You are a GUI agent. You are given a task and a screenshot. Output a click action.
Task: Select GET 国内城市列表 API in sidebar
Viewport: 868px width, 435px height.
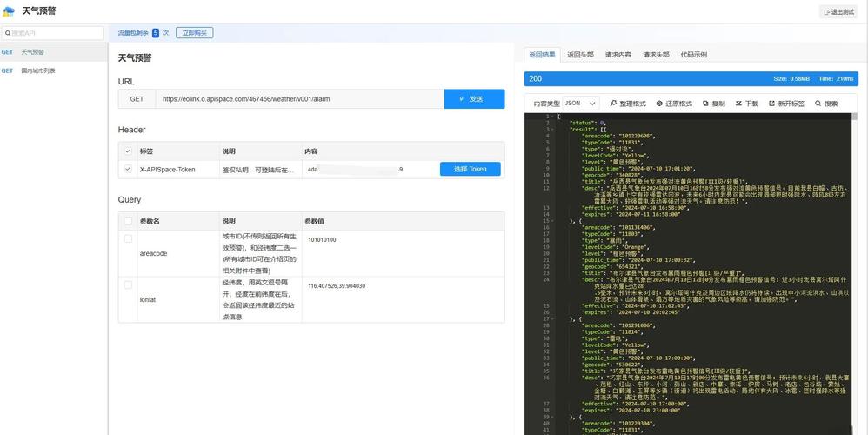[x=54, y=70]
